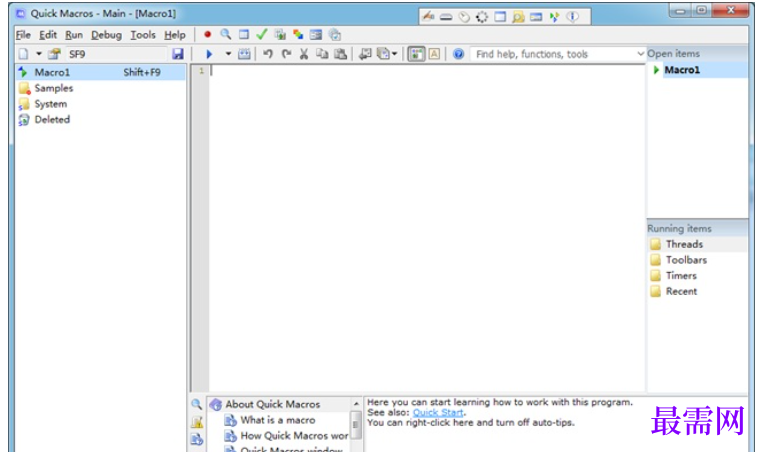This screenshot has height=452, width=763.
Task: Open the Help menu
Action: tap(175, 35)
